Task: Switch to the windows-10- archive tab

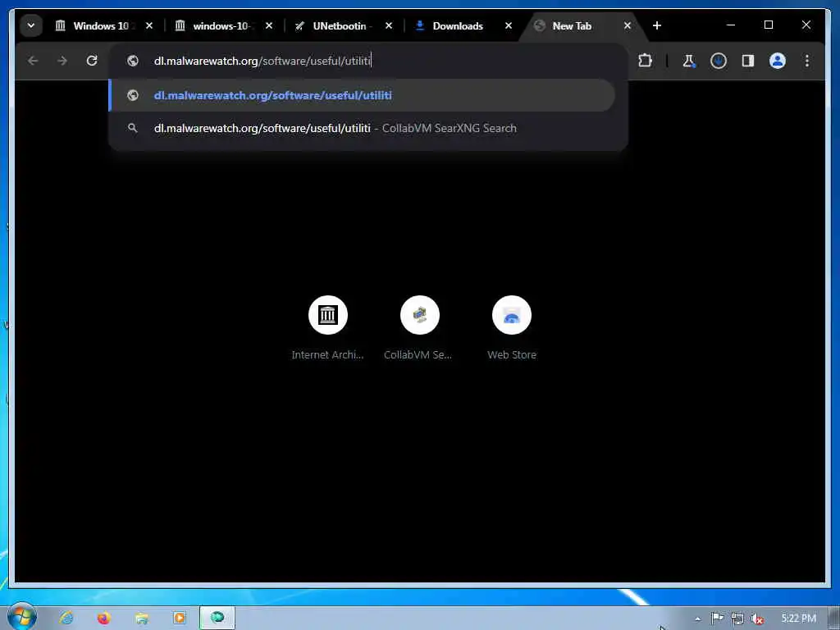Action: point(223,25)
